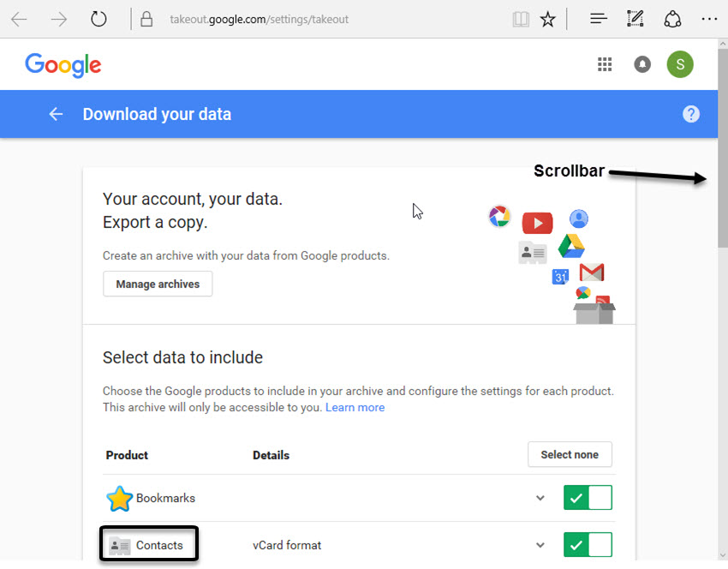Expand Bookmarks details chevron
The width and height of the screenshot is (728, 569).
click(540, 498)
